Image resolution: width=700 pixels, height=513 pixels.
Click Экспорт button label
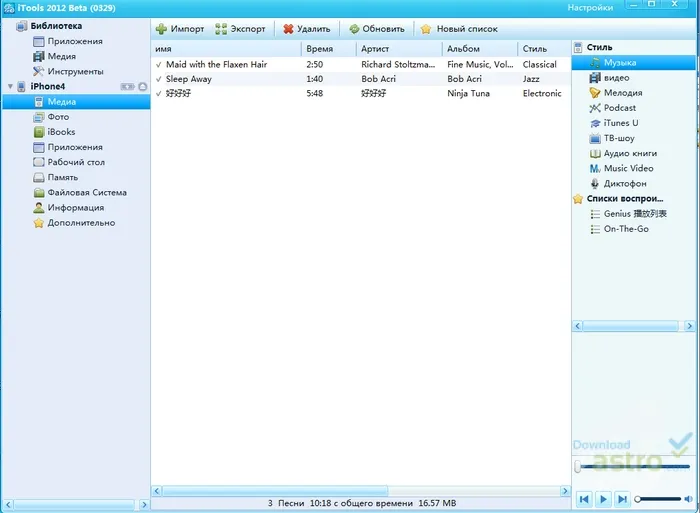point(248,29)
